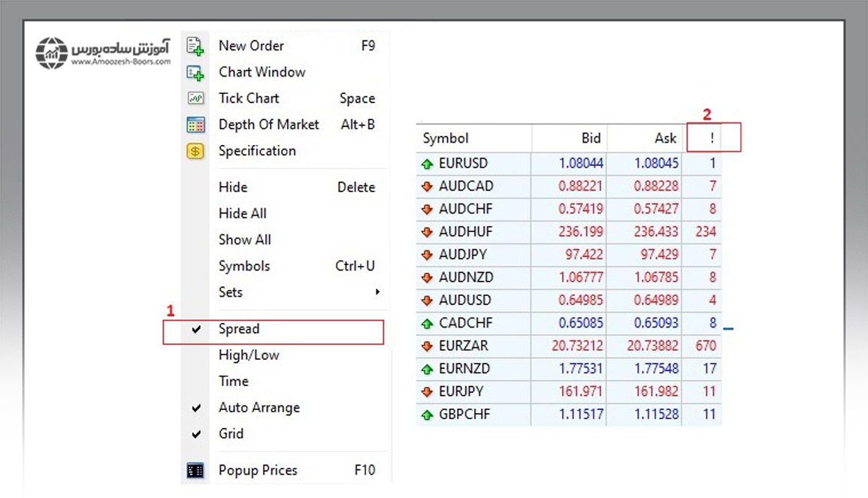Image resolution: width=868 pixels, height=498 pixels.
Task: Select the High/Low menu entry
Action: point(248,355)
